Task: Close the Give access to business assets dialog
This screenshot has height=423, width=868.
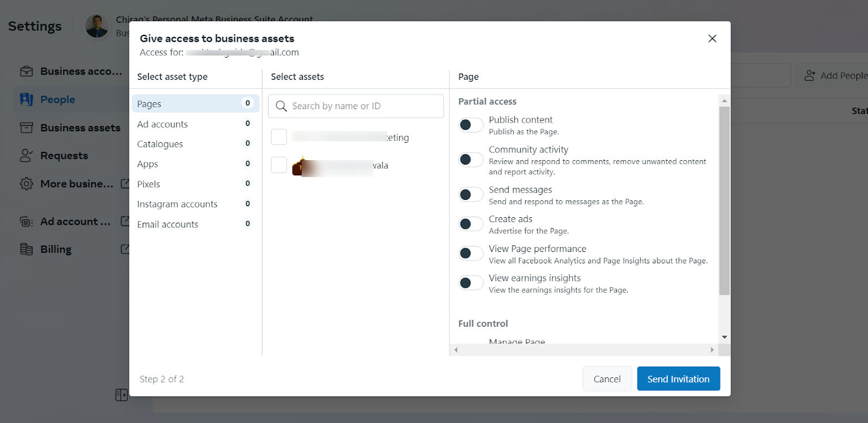Action: click(712, 39)
